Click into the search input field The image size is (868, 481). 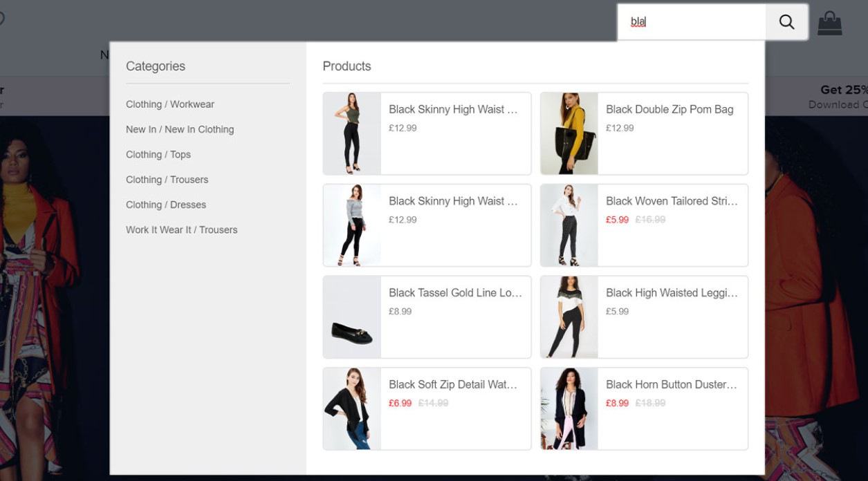(x=692, y=22)
